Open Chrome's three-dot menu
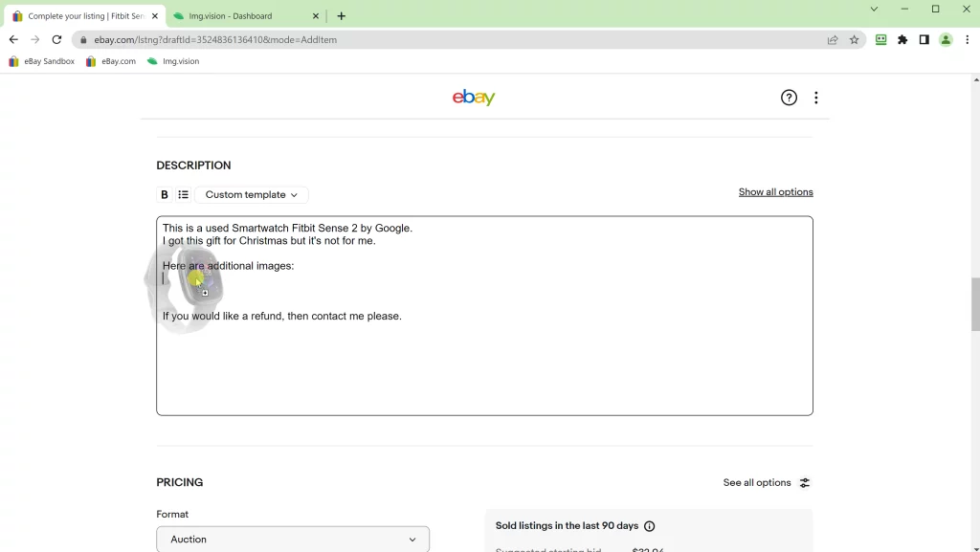Viewport: 980px width, 552px height. [968, 39]
